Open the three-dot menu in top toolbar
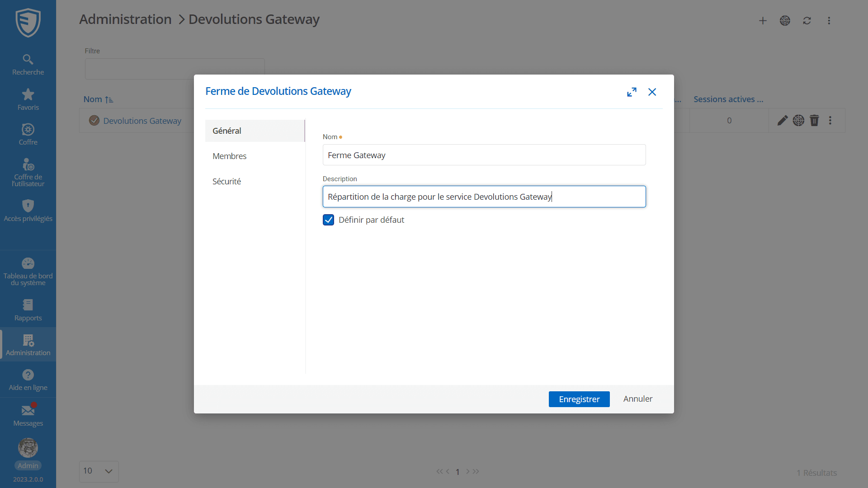Image resolution: width=868 pixels, height=488 pixels. (829, 21)
